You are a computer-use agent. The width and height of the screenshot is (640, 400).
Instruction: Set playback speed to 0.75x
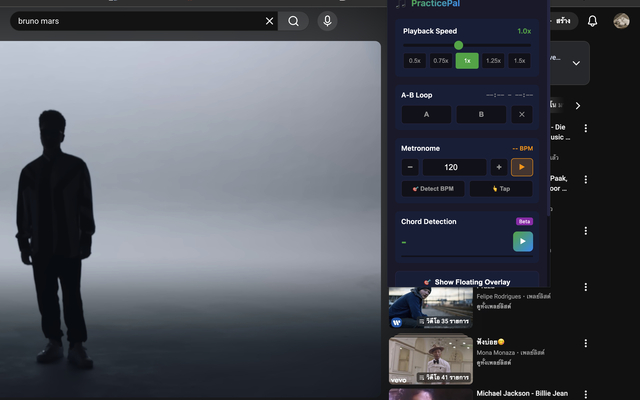point(441,61)
